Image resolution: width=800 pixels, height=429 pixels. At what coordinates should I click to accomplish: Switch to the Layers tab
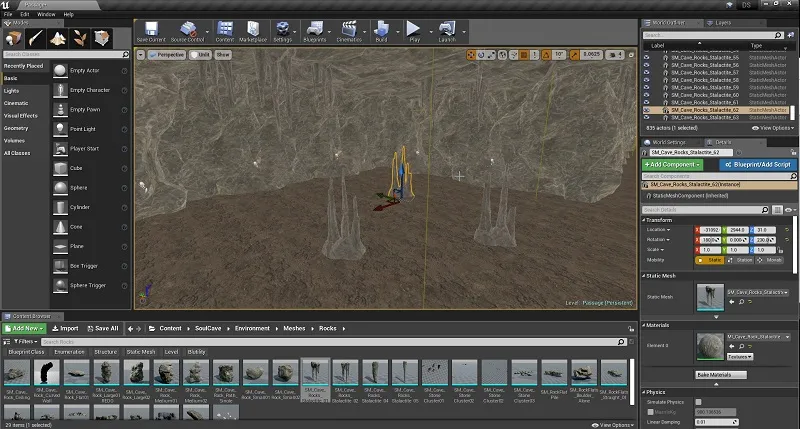[x=723, y=23]
